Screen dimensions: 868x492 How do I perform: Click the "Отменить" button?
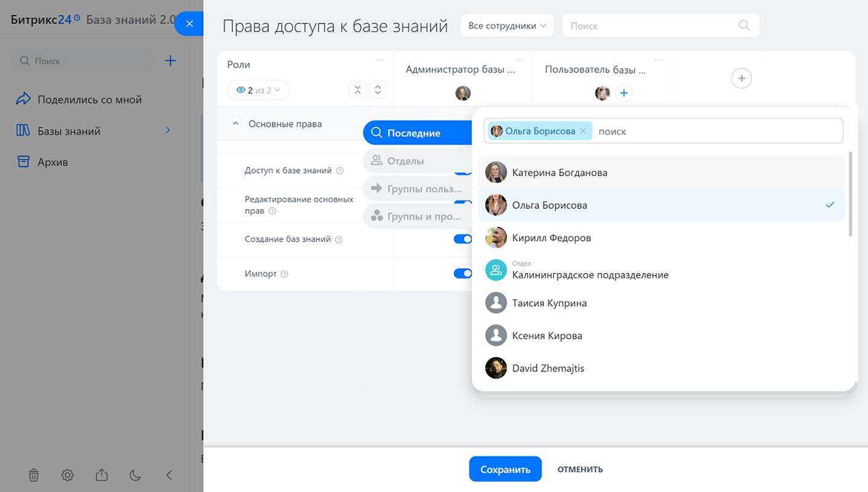pyautogui.click(x=580, y=469)
